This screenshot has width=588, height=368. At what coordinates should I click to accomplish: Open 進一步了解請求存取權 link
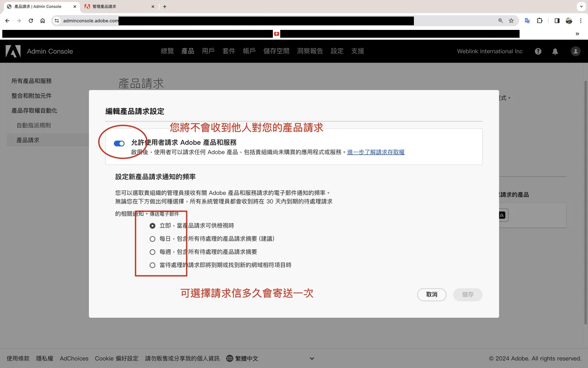point(376,152)
